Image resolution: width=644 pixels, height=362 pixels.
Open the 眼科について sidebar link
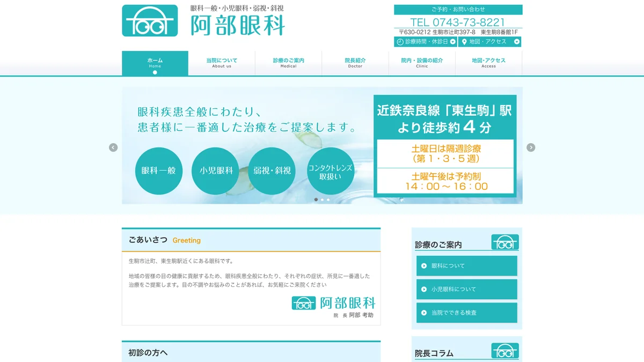click(x=467, y=266)
